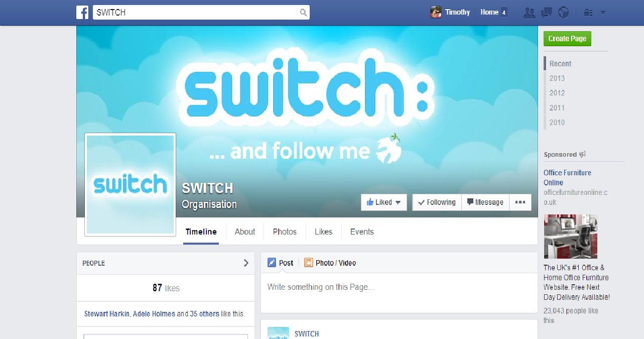
Task: Click the Message button
Action: tap(485, 202)
